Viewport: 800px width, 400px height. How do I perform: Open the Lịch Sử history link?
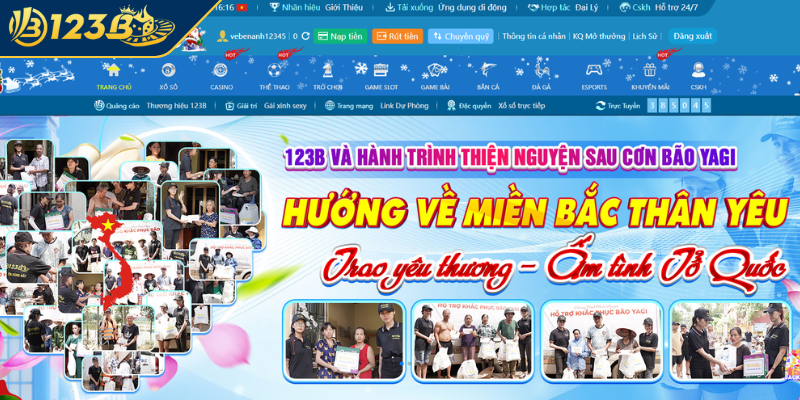click(x=645, y=36)
